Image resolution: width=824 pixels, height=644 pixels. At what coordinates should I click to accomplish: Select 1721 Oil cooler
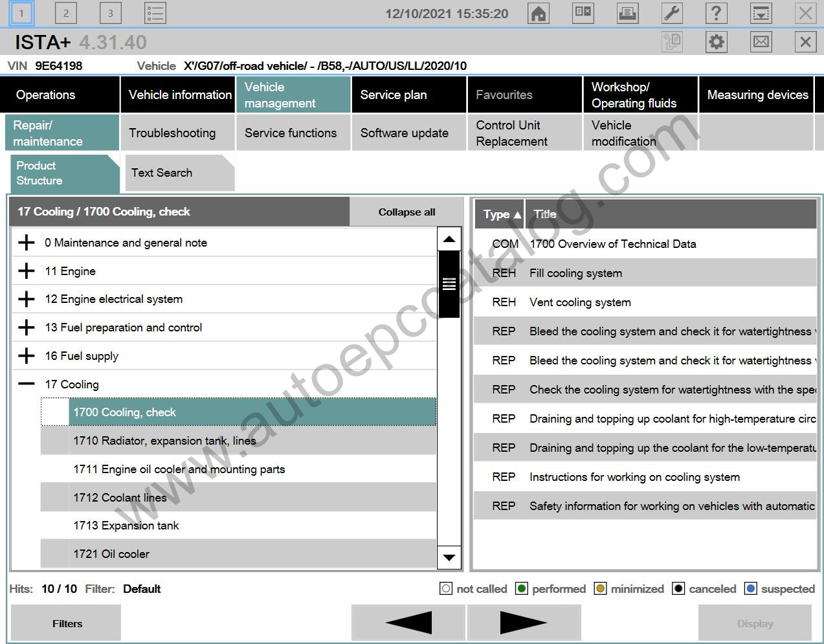(x=239, y=554)
